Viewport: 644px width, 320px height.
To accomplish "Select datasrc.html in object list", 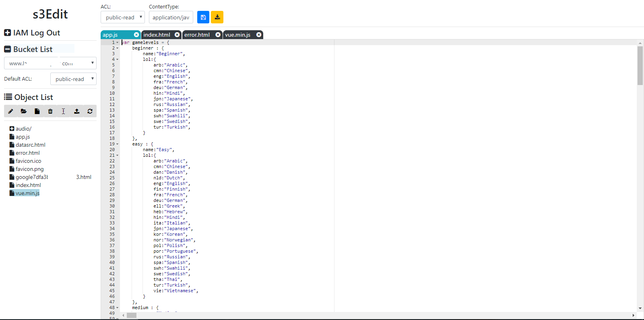I will point(30,145).
